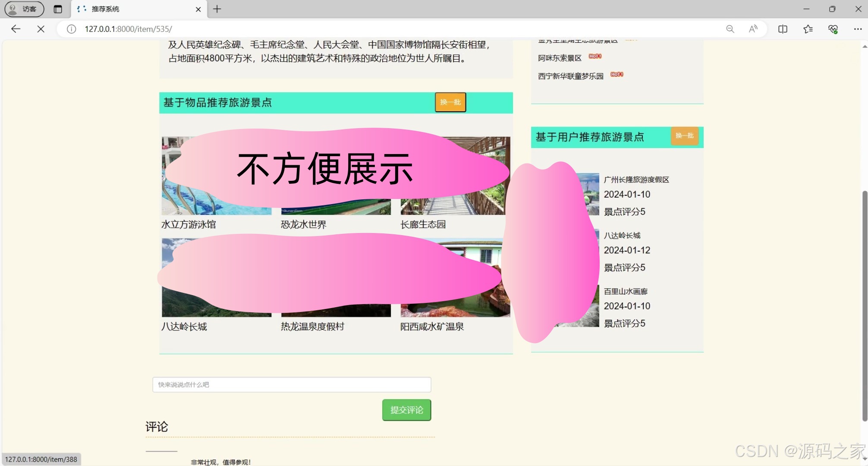Click the back navigation arrow

pos(16,29)
